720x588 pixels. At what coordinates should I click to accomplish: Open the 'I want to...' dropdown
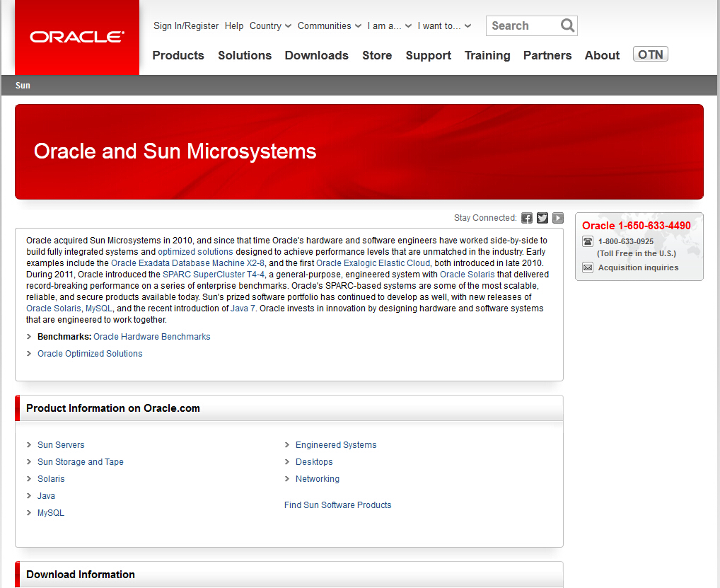pos(444,25)
